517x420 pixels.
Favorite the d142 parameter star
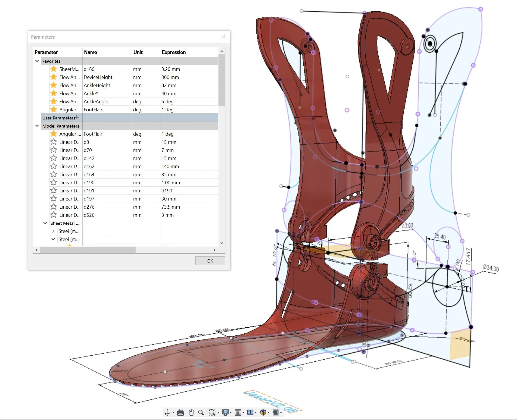[x=53, y=158]
